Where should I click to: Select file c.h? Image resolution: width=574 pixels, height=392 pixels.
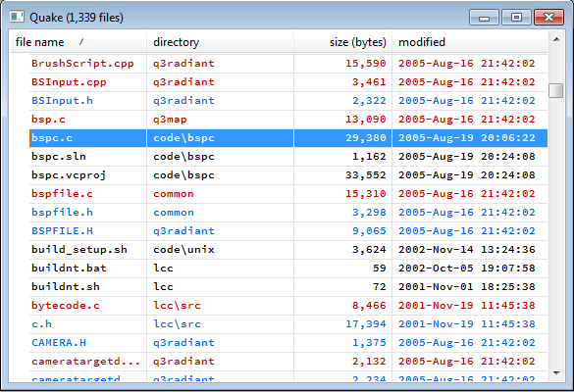click(x=41, y=324)
